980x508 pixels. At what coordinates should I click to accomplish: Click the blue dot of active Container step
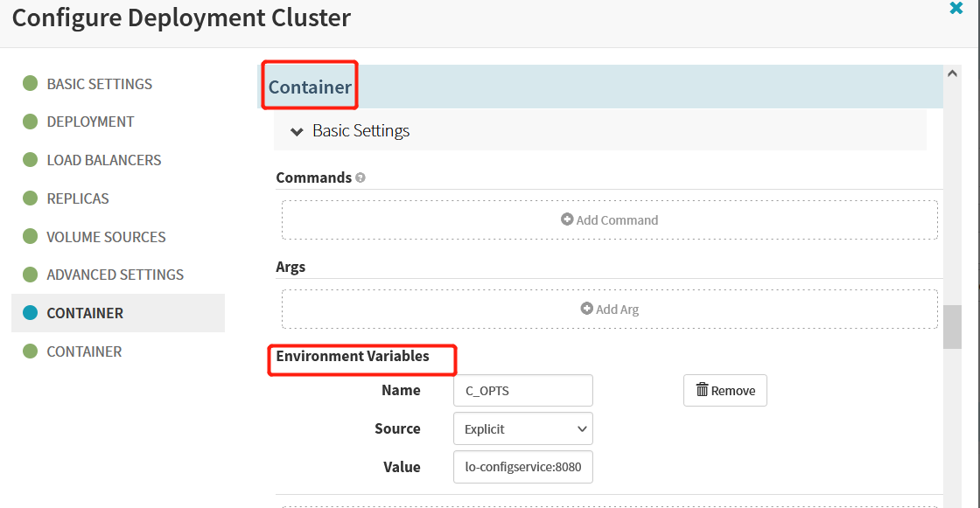(30, 312)
